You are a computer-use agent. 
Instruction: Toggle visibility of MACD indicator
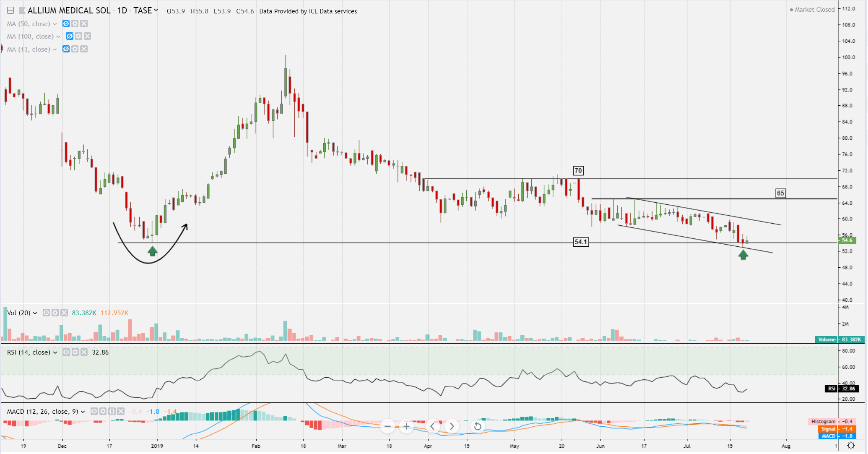point(94,411)
